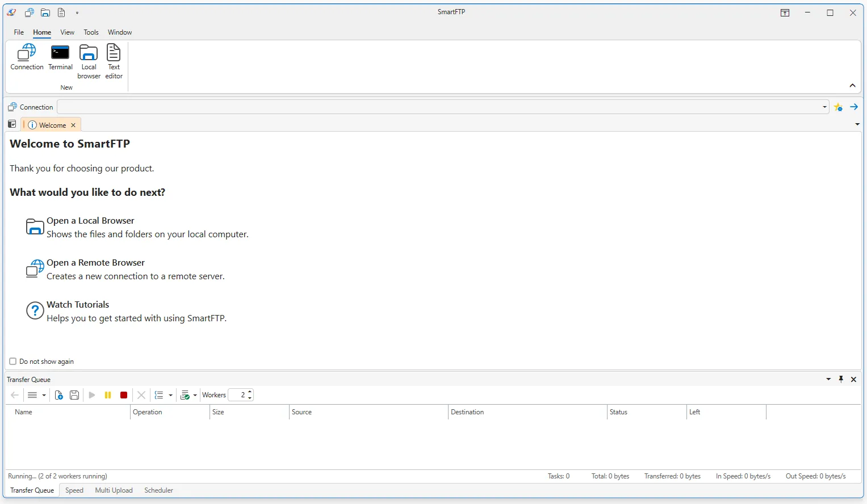Sort by the Operation column header
The image size is (867, 504).
point(170,412)
